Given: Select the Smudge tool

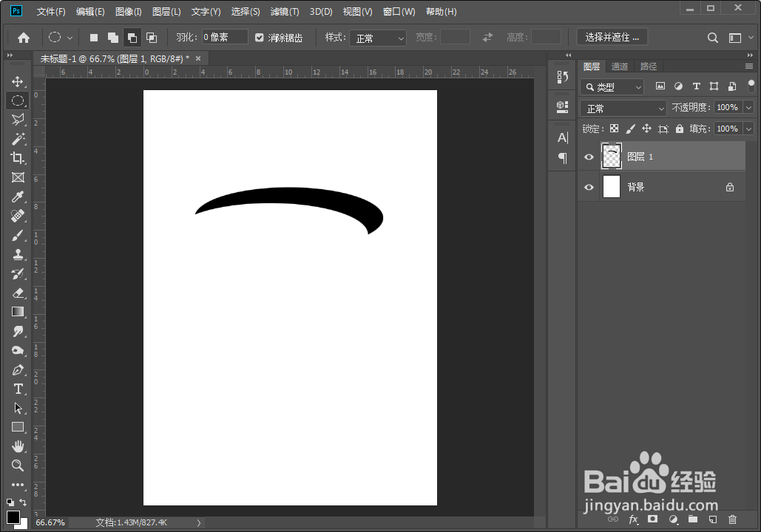Looking at the screenshot, I should pos(18,331).
